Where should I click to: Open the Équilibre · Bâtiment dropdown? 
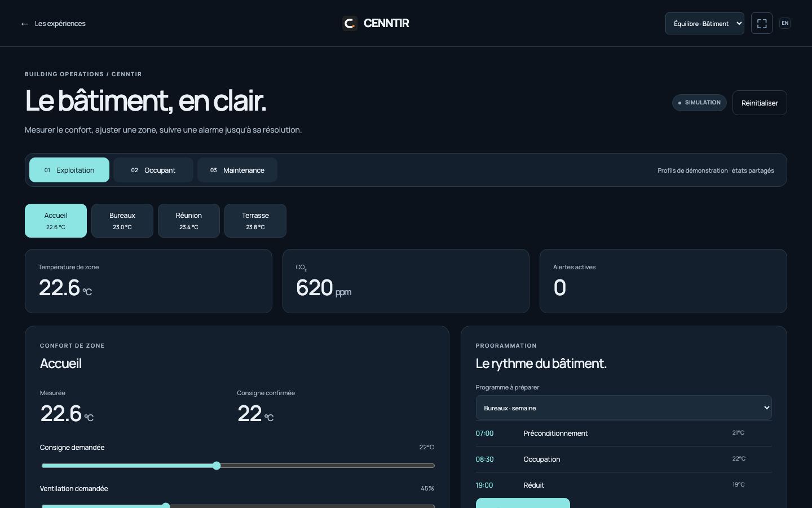coord(705,23)
